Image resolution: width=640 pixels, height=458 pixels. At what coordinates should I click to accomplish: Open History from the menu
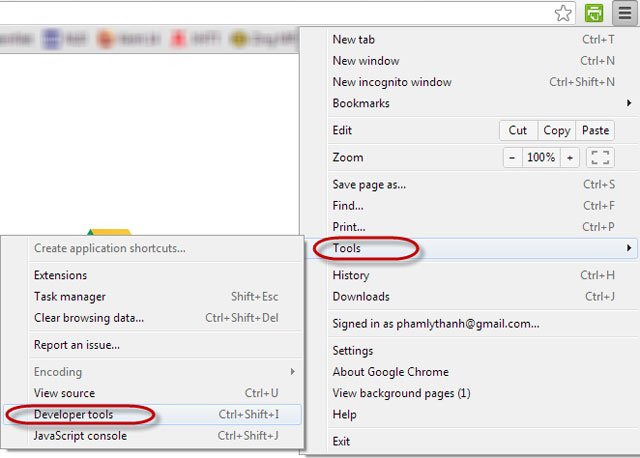[473, 276]
